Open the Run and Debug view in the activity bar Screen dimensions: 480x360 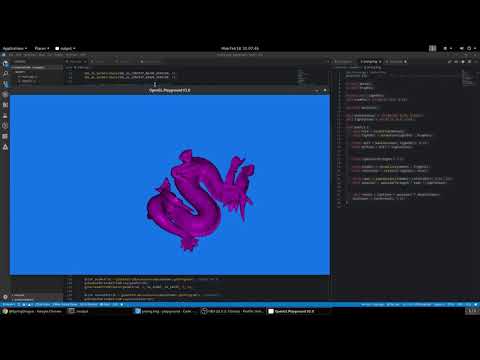pyautogui.click(x=5, y=95)
